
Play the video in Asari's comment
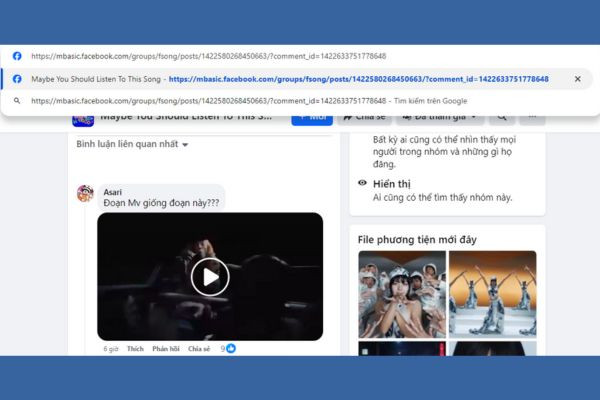pyautogui.click(x=210, y=277)
